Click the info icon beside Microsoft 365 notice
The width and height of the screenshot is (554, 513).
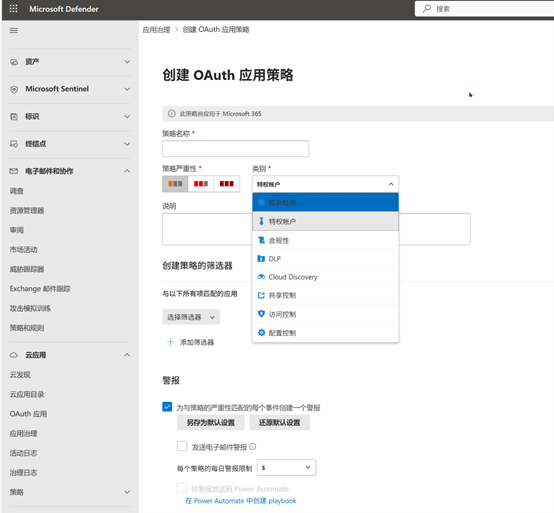pyautogui.click(x=172, y=114)
